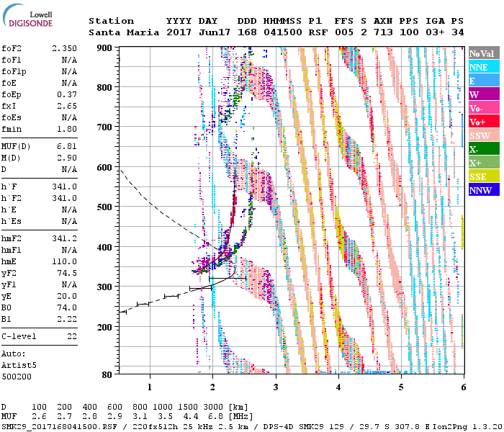The width and height of the screenshot is (504, 432).
Task: Select the E blue legend swatch
Action: click(x=484, y=81)
